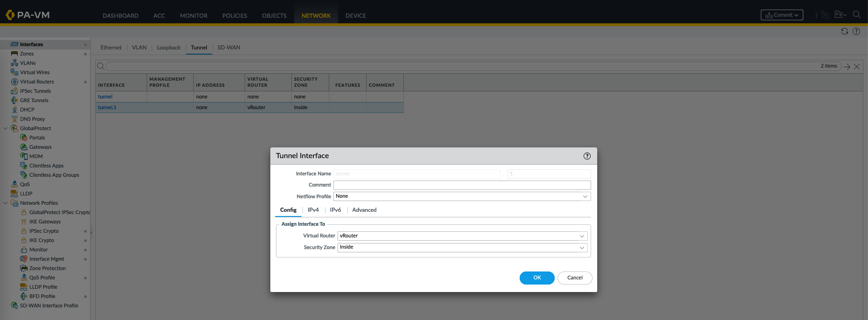868x320 pixels.
Task: Collapse the Network Profiles tree node
Action: pos(6,203)
